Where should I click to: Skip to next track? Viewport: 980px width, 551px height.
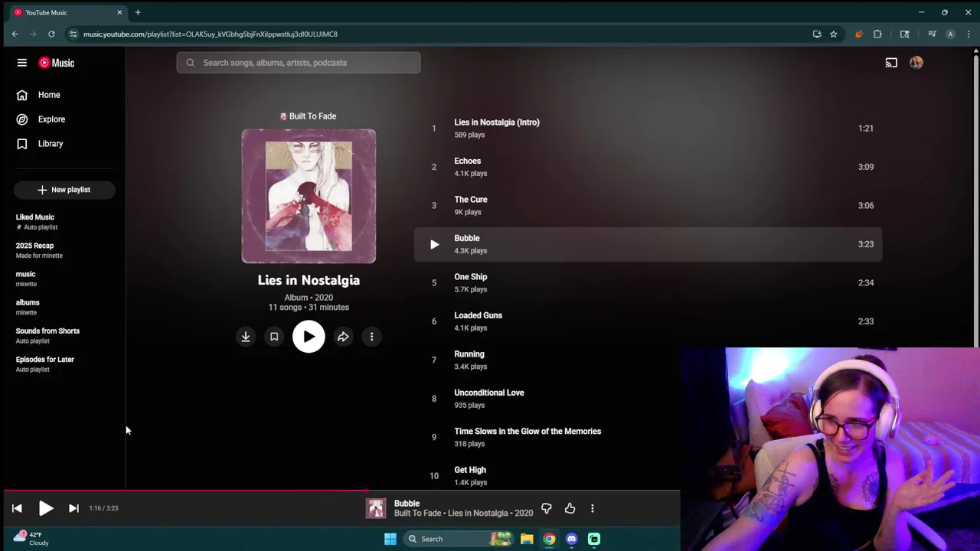tap(73, 508)
